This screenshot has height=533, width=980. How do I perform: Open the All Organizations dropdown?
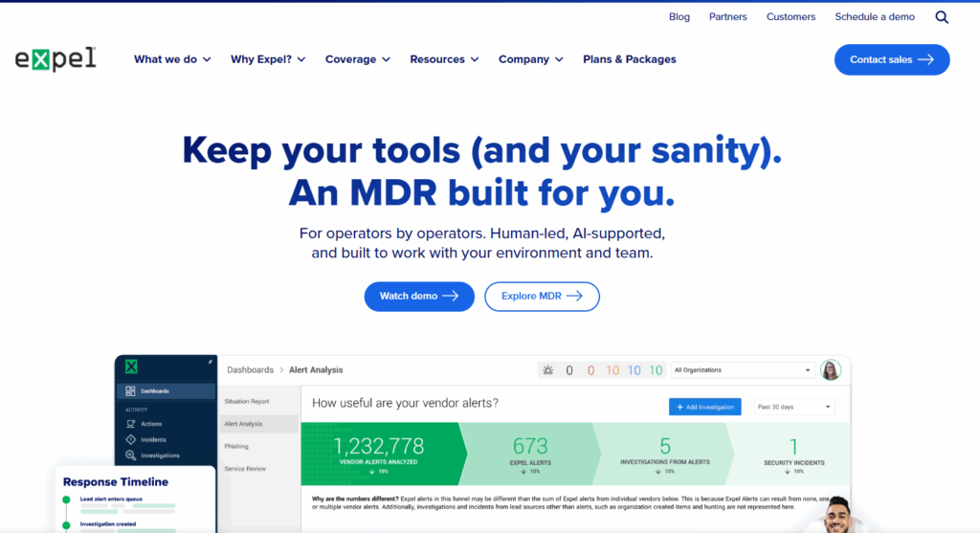[x=743, y=370]
